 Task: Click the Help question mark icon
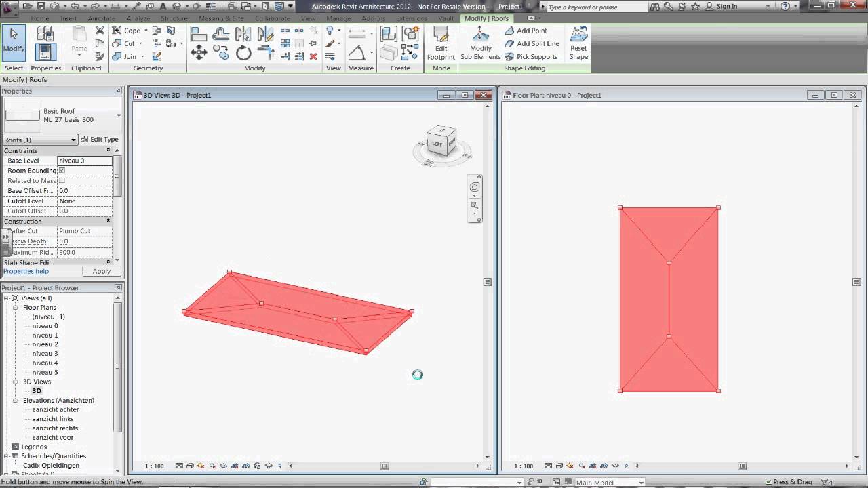pyautogui.click(x=785, y=6)
